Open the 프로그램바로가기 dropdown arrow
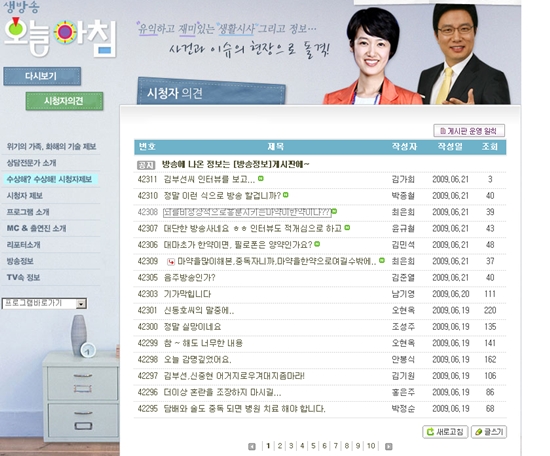Image resolution: width=550 pixels, height=456 pixels. pyautogui.click(x=81, y=303)
